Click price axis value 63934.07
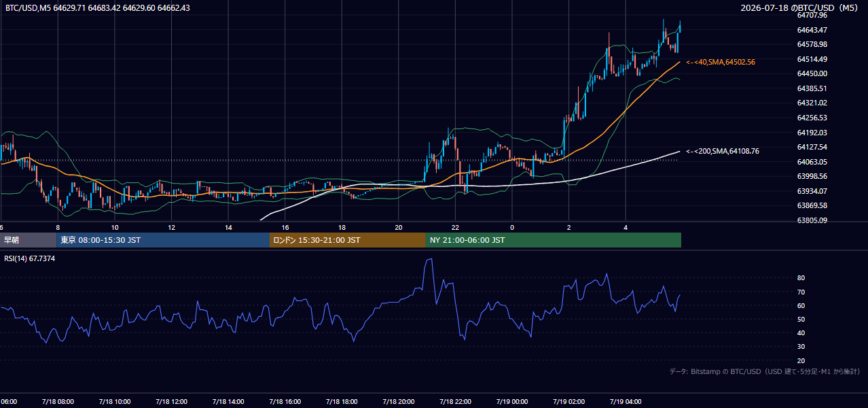 812,191
